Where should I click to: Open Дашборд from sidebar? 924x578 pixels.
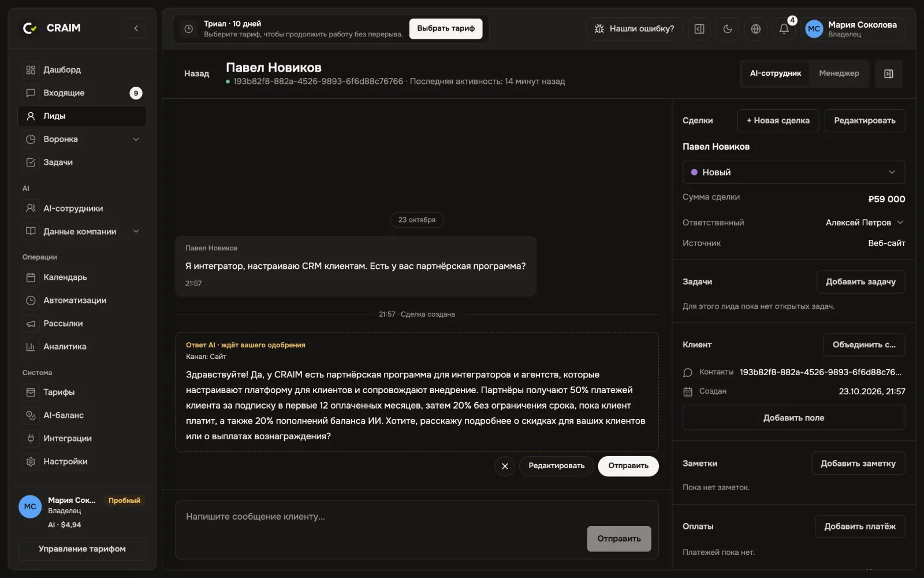click(82, 70)
